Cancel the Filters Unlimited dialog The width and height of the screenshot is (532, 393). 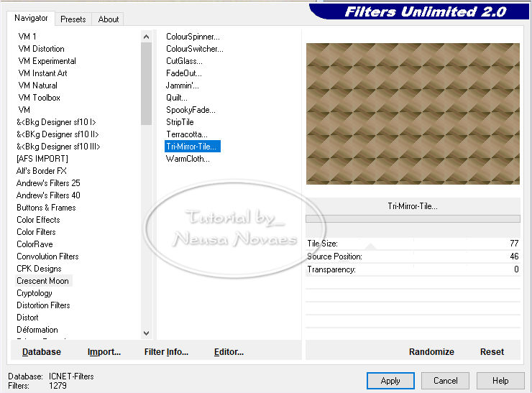click(446, 381)
